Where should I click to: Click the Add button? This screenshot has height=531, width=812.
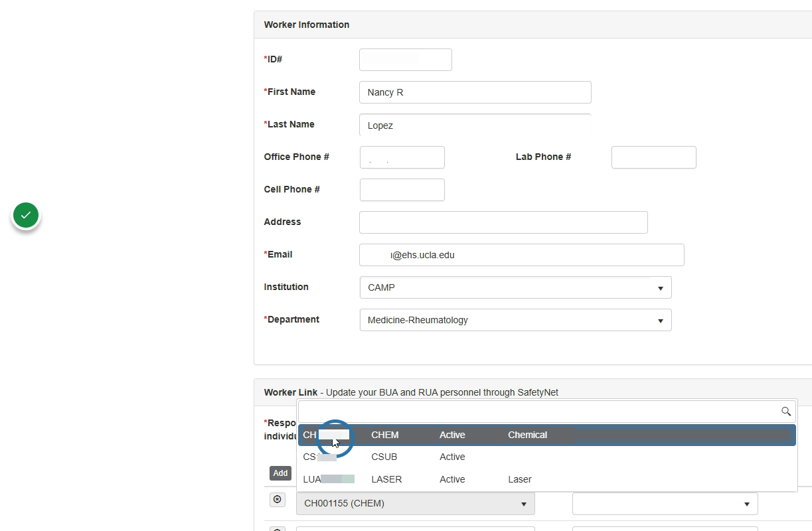[x=280, y=473]
